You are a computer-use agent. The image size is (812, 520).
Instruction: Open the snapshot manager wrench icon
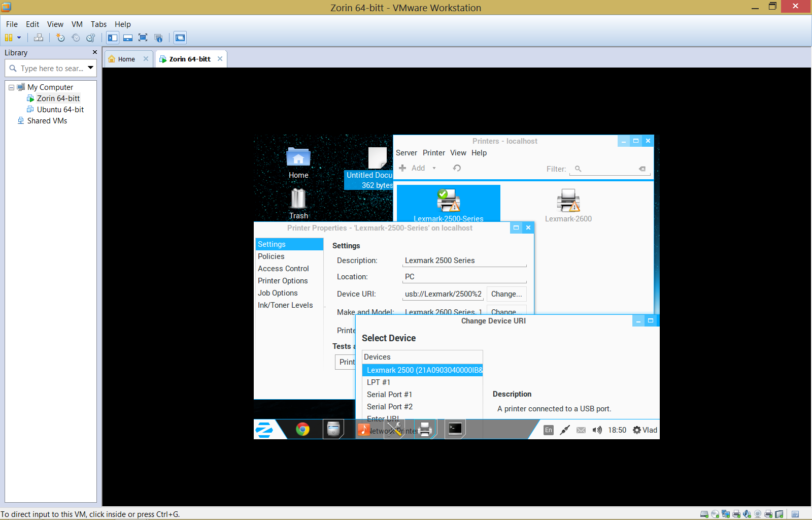91,38
